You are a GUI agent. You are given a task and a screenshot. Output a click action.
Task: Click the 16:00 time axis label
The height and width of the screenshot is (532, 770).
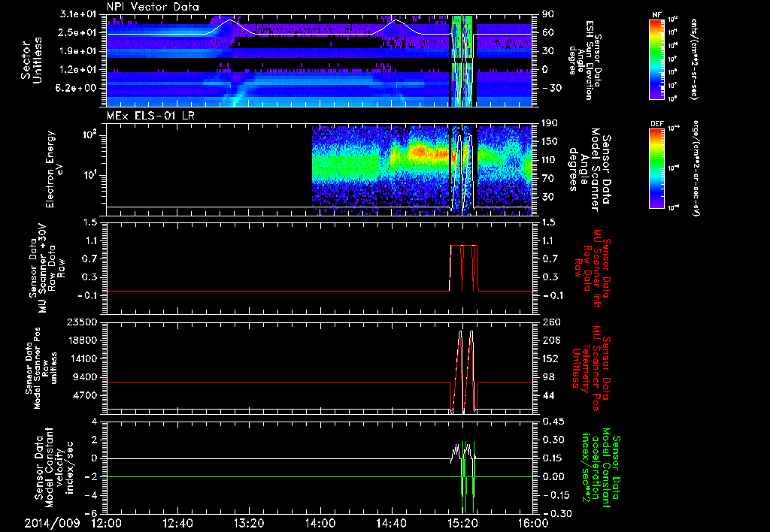(x=533, y=523)
